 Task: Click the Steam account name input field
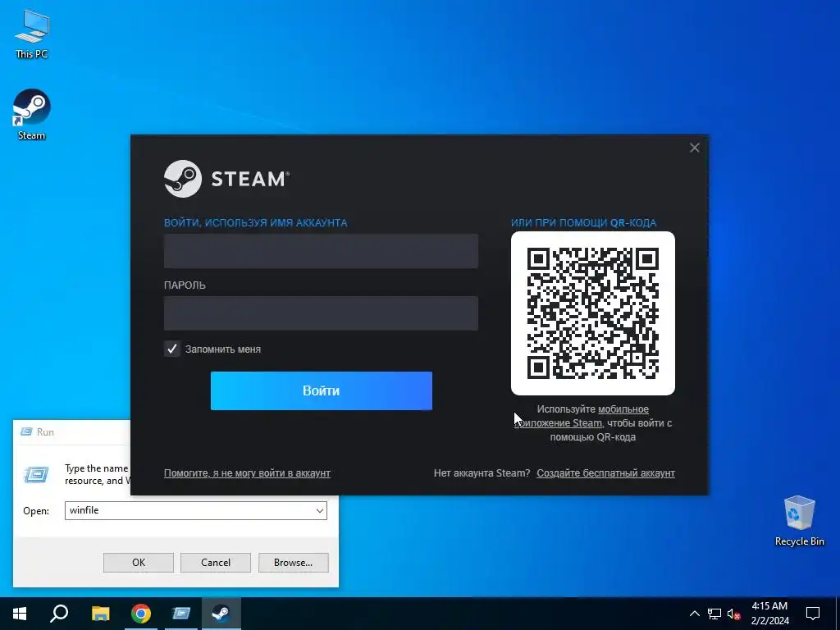[x=321, y=251]
